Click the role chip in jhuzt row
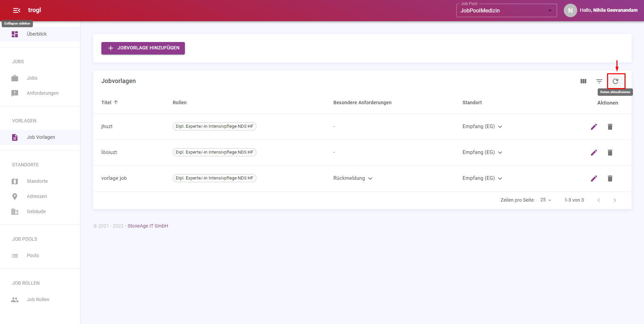The height and width of the screenshot is (324, 644). point(214,126)
